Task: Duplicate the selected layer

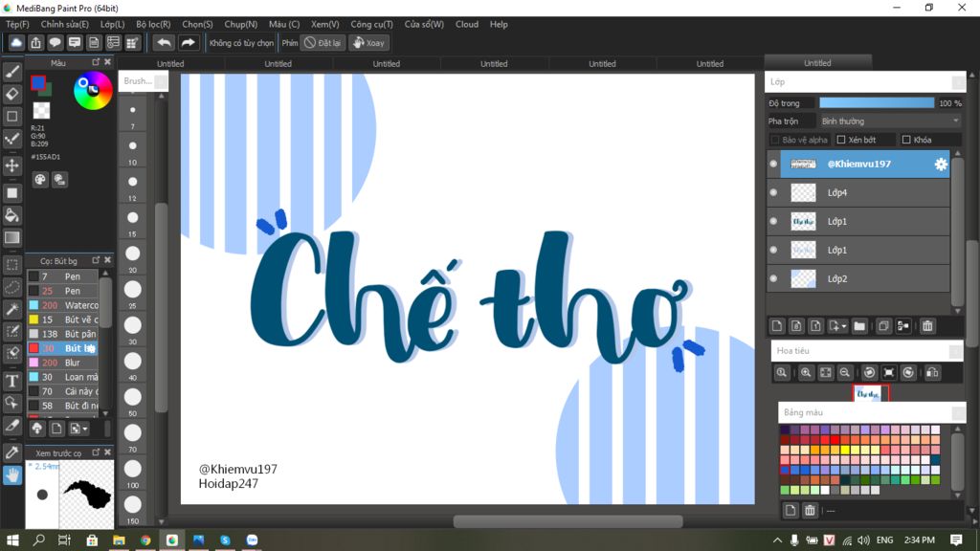Action: coord(883,326)
